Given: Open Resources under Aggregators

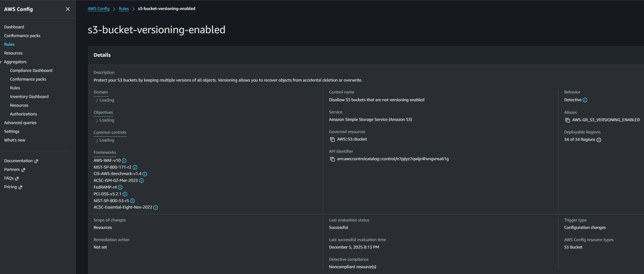Looking at the screenshot, I should (x=19, y=105).
